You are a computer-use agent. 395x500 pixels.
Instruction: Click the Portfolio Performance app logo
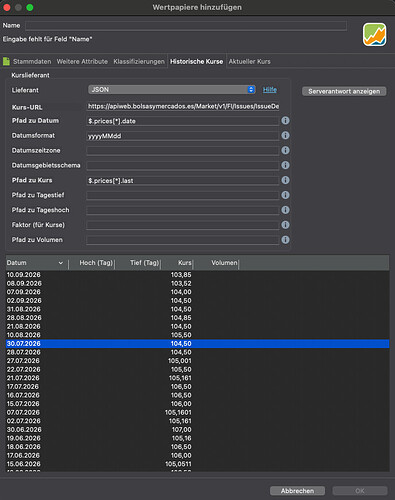(375, 35)
